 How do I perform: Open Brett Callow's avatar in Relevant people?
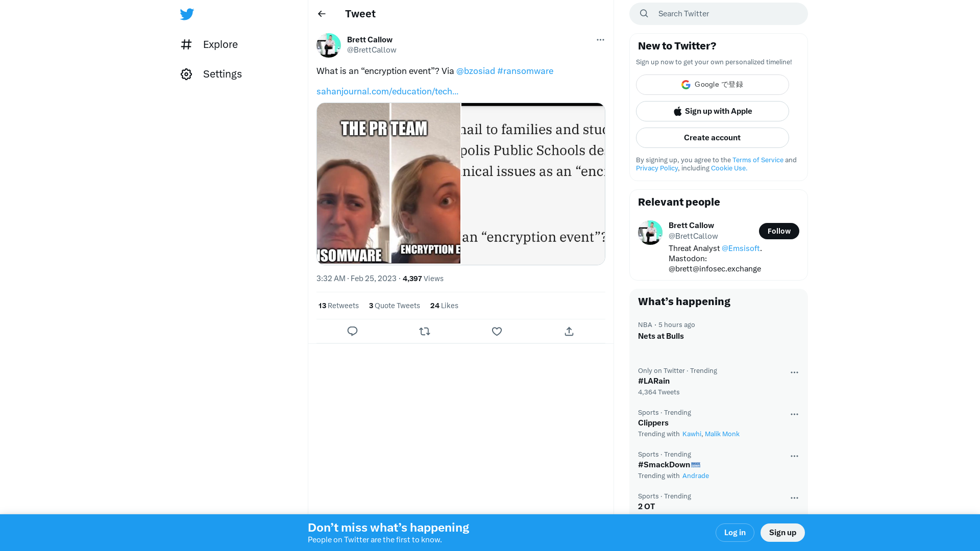click(x=650, y=233)
